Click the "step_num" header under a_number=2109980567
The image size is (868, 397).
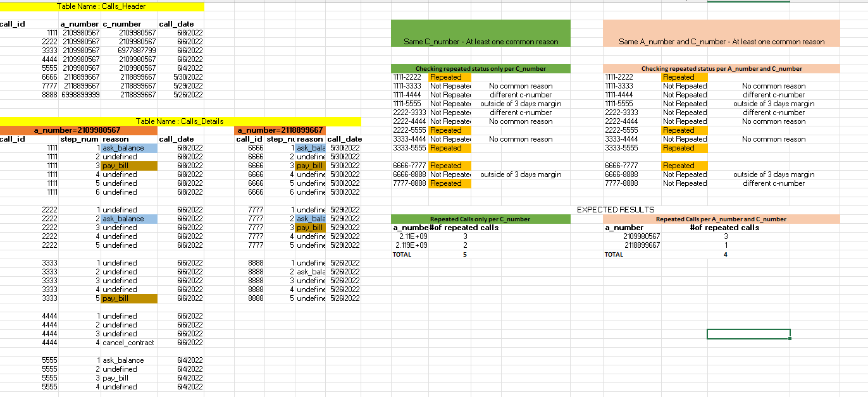tap(80, 139)
